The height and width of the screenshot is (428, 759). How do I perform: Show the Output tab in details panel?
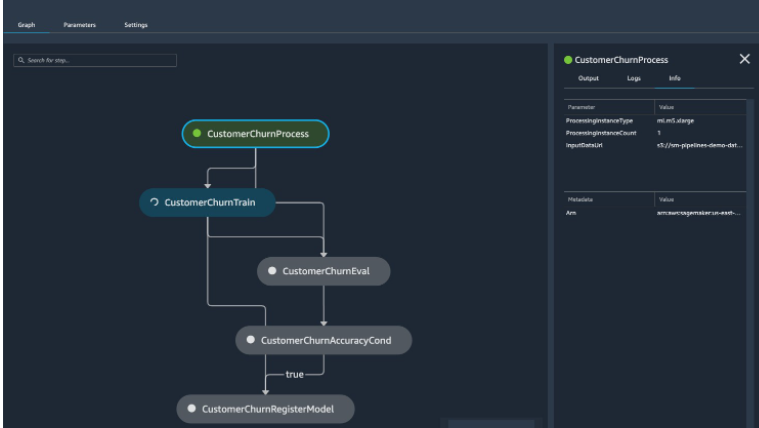click(589, 78)
